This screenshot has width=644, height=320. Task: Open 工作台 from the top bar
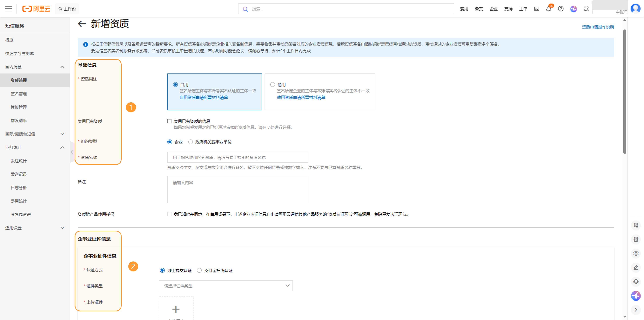(x=67, y=8)
